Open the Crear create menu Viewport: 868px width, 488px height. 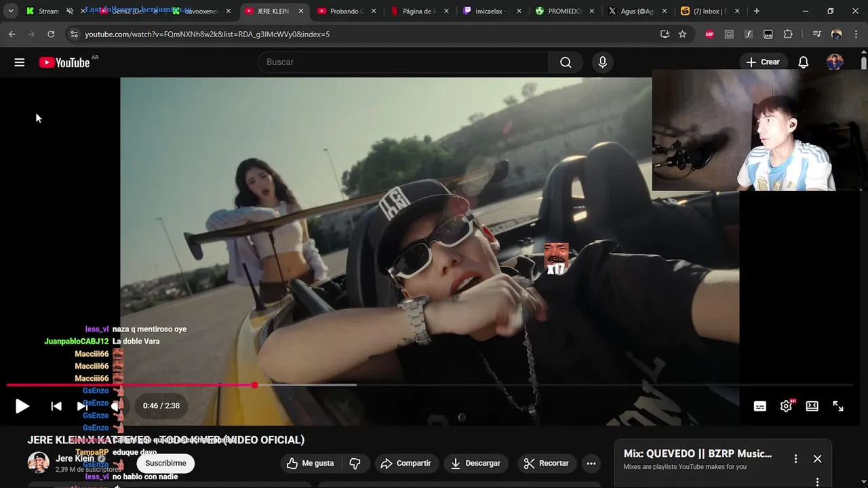click(x=763, y=62)
